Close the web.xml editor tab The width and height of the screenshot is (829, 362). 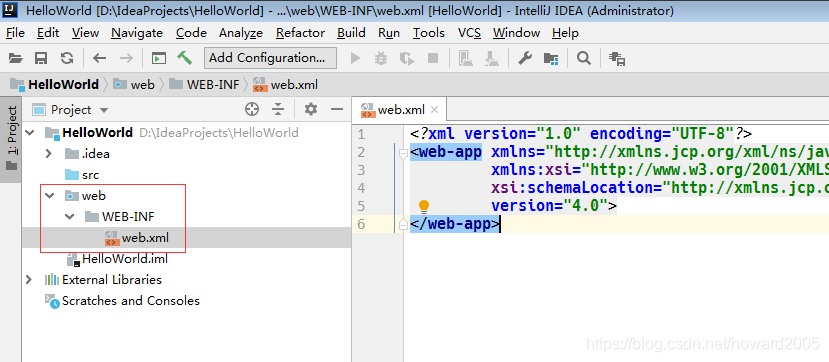[435, 110]
